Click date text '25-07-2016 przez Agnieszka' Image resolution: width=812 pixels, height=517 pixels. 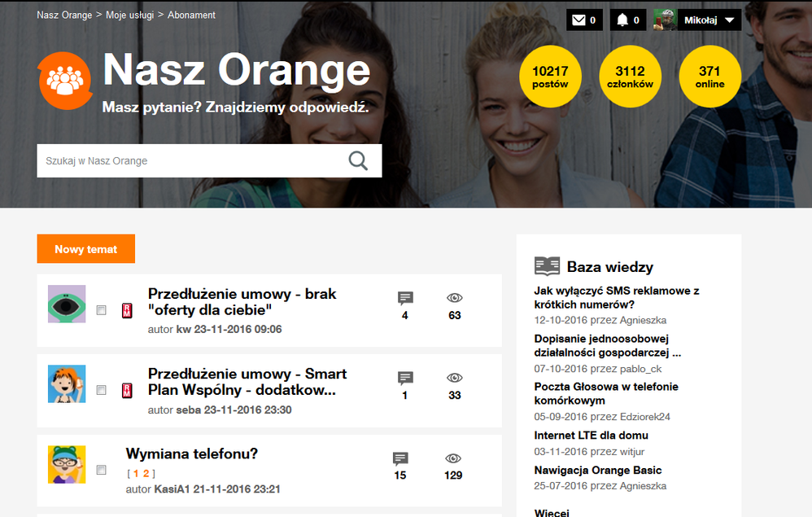pos(600,486)
